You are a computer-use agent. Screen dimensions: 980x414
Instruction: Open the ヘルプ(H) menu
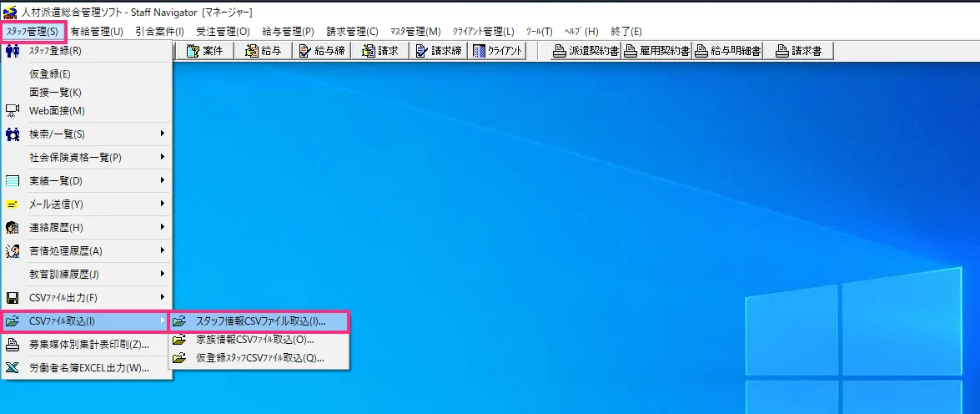tap(580, 31)
